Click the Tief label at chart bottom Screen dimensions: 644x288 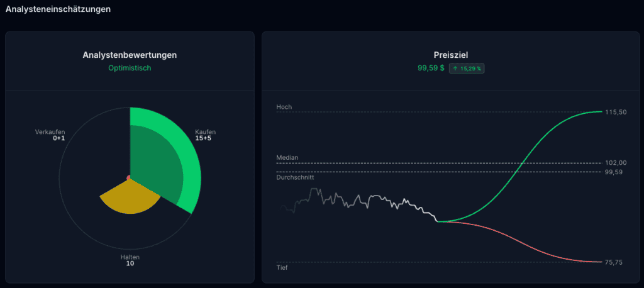(x=282, y=267)
